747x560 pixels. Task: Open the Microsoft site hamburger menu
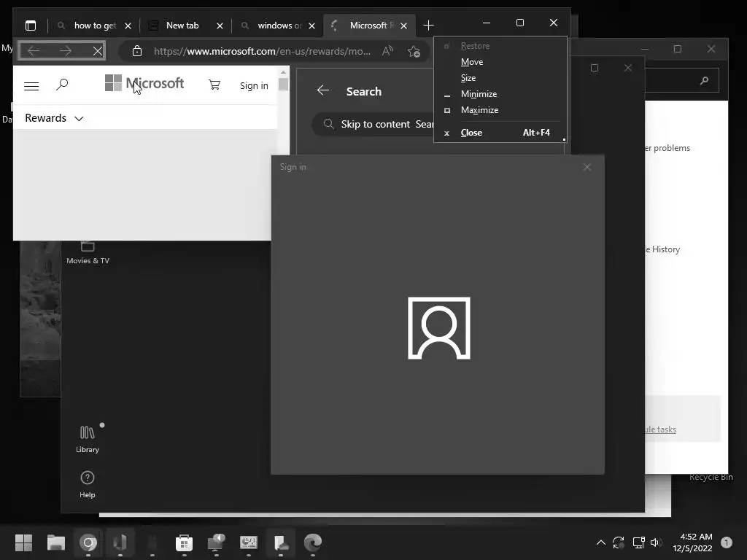coord(31,86)
